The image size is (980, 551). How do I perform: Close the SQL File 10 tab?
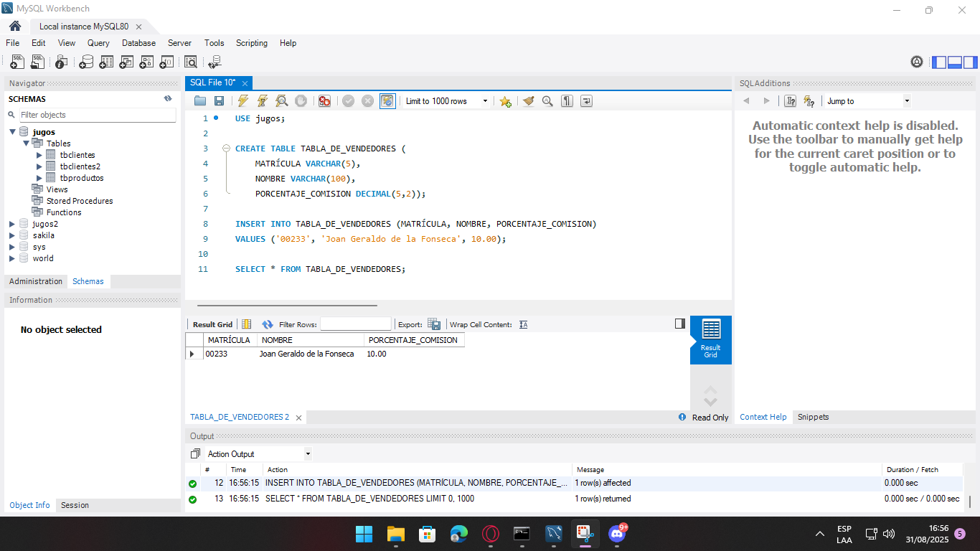245,83
